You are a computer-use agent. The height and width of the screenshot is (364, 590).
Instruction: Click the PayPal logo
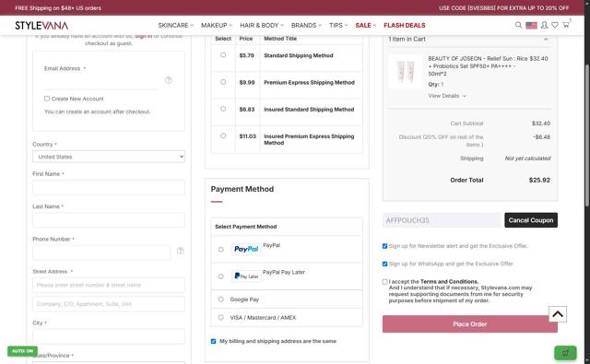[246, 249]
